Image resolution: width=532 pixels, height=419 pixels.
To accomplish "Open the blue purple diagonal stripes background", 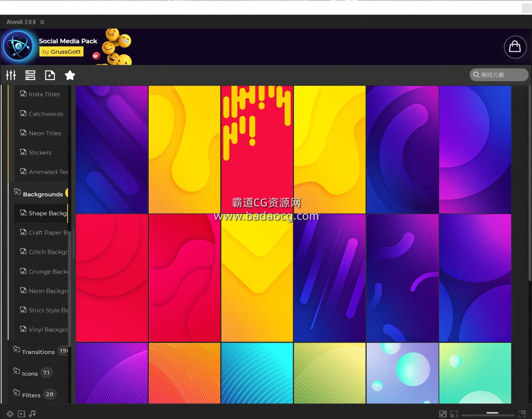I will (112, 150).
